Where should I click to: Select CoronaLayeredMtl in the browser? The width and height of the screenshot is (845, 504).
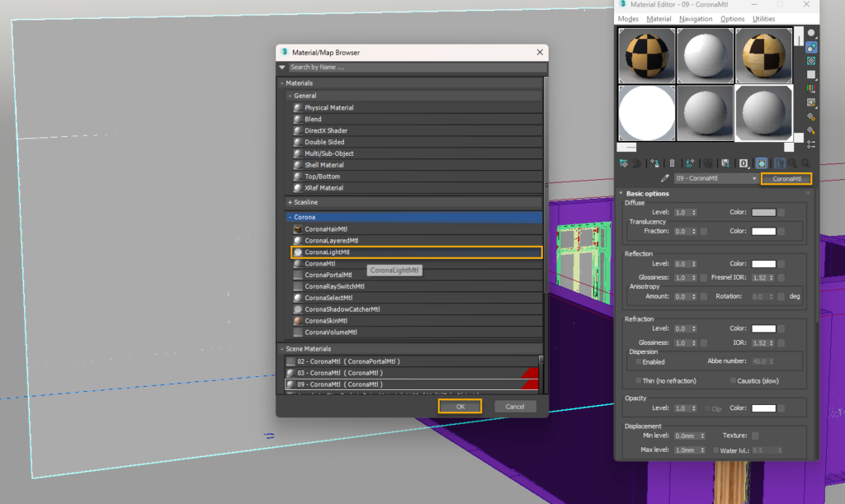point(417,241)
